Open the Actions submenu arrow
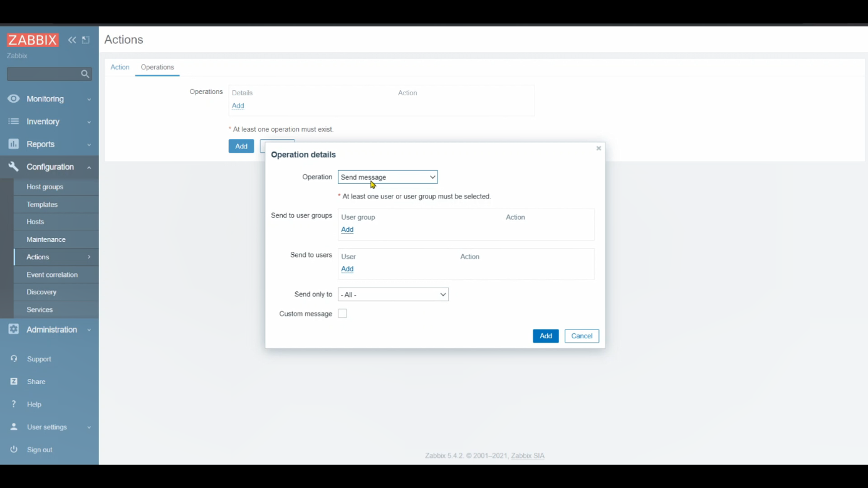This screenshot has width=868, height=488. [x=89, y=257]
